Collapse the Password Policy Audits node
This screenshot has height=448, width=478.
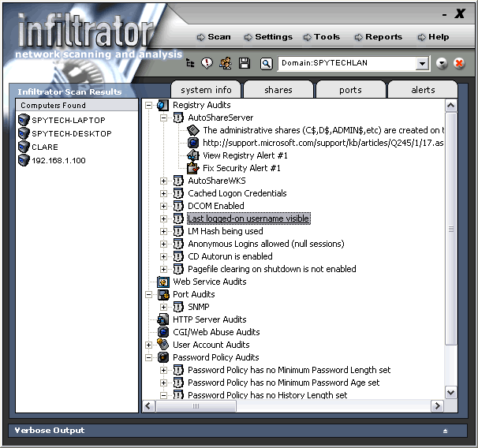point(148,357)
